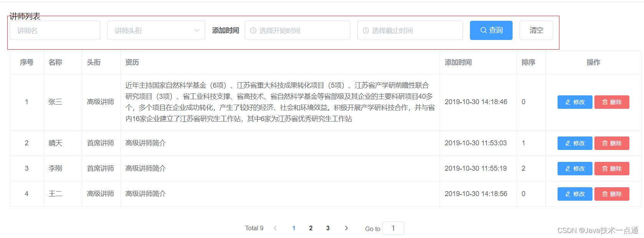Click timestamp 2019-10-30 11:55:19
Image resolution: width=644 pixels, height=238 pixels.
click(476, 168)
